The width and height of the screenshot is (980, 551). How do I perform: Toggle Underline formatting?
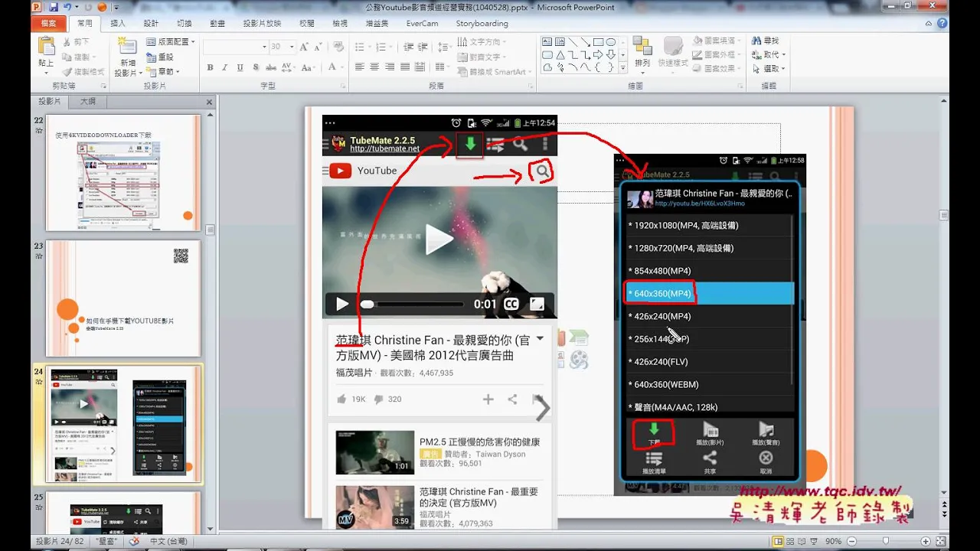[x=240, y=67]
